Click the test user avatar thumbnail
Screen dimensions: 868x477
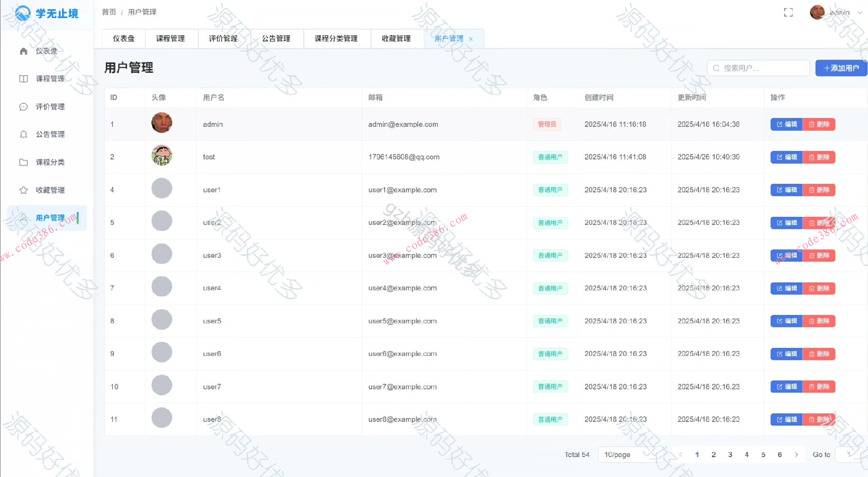coord(162,155)
